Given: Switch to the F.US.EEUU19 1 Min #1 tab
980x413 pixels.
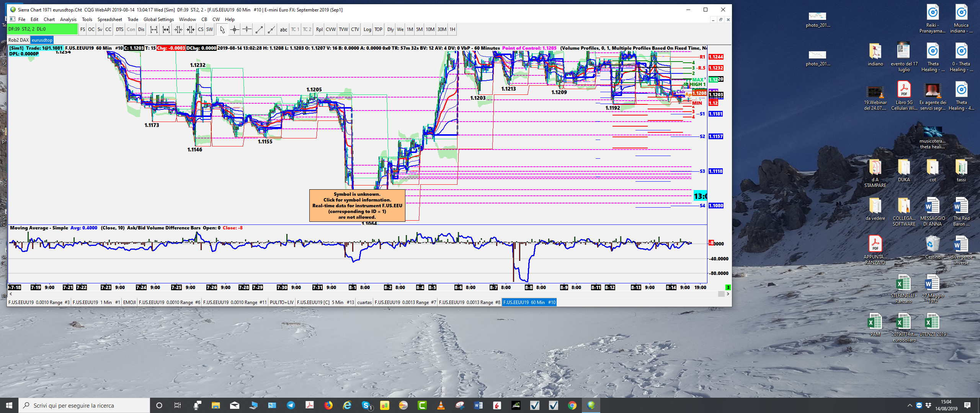Looking at the screenshot, I should (96, 302).
